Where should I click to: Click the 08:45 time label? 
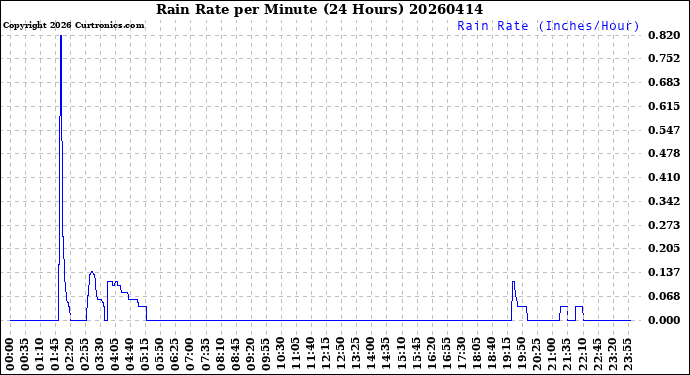click(x=236, y=355)
